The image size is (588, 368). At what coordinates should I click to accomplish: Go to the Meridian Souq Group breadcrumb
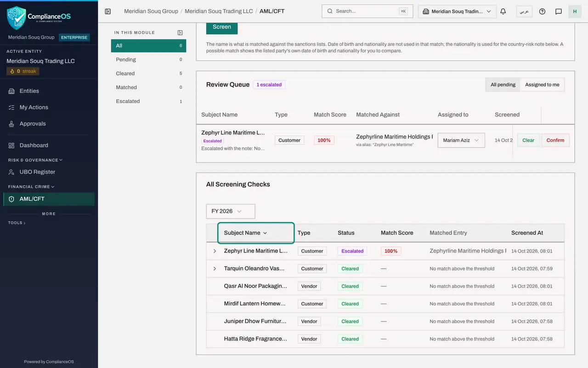(151, 11)
